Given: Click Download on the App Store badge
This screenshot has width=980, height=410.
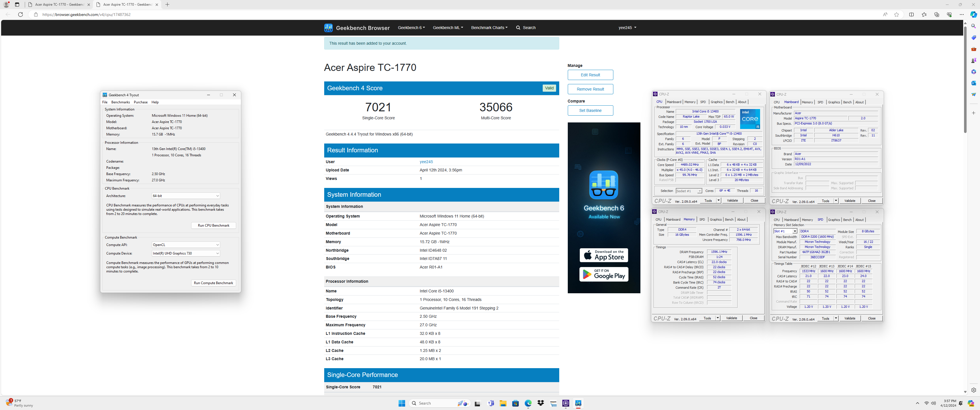Looking at the screenshot, I should (604, 255).
